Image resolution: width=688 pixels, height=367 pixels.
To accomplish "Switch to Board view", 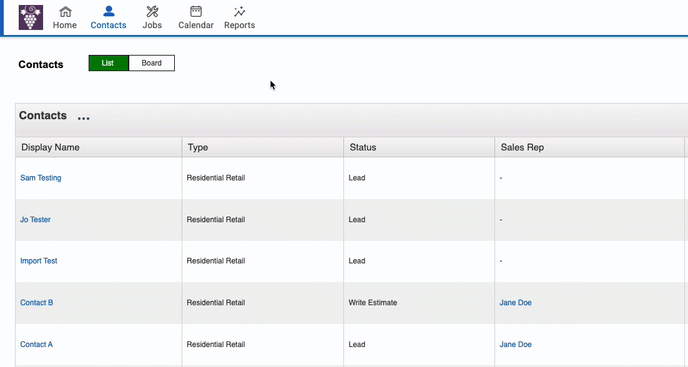I will point(151,63).
